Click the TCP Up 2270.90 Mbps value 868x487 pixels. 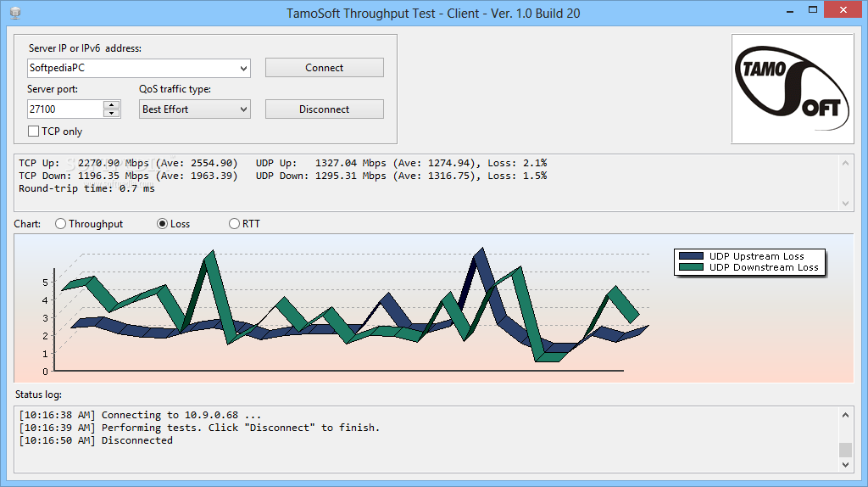[x=113, y=163]
